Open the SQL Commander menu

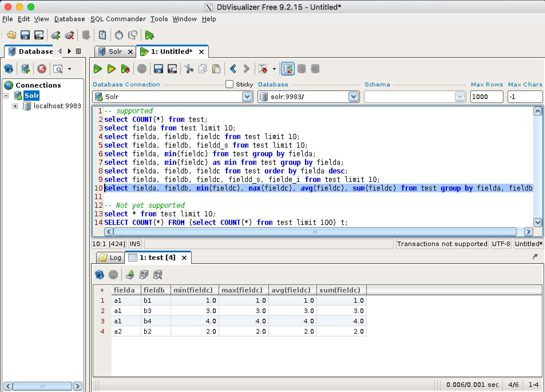[118, 19]
